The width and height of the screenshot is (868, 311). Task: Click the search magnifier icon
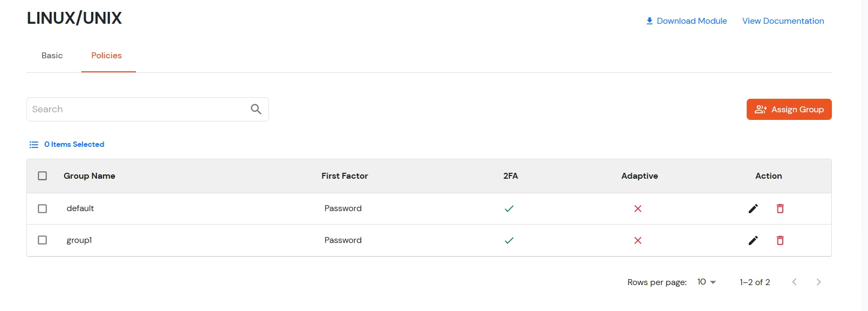[x=256, y=109]
